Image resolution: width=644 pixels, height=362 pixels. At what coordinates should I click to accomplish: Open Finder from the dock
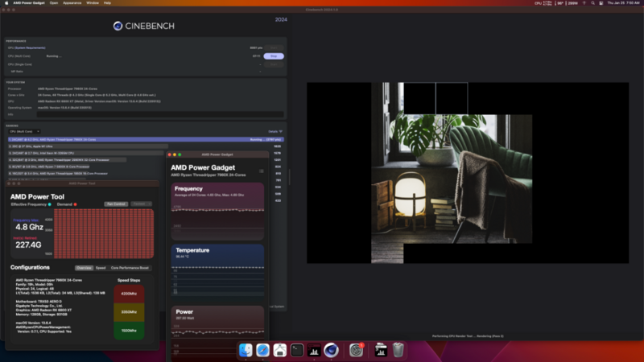[x=245, y=350]
